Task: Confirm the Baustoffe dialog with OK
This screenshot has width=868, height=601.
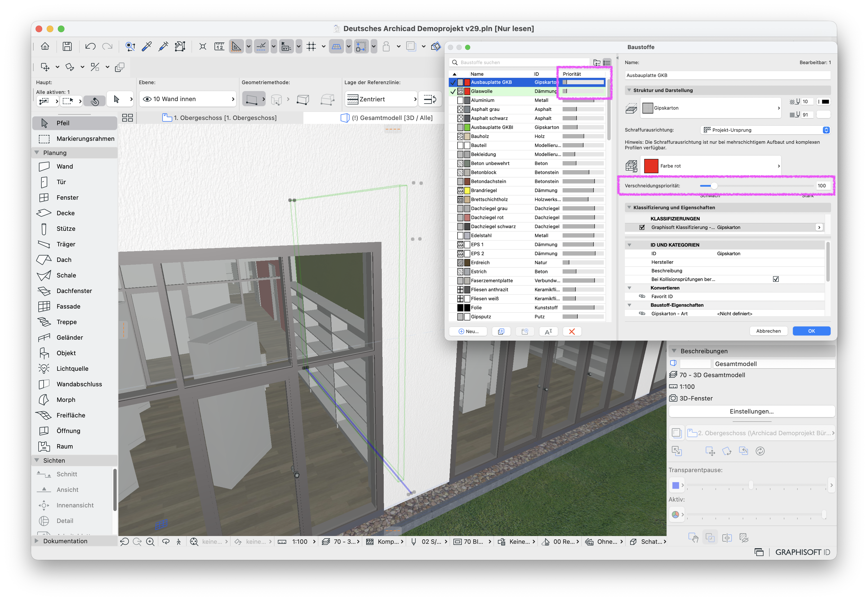Action: [x=812, y=331]
